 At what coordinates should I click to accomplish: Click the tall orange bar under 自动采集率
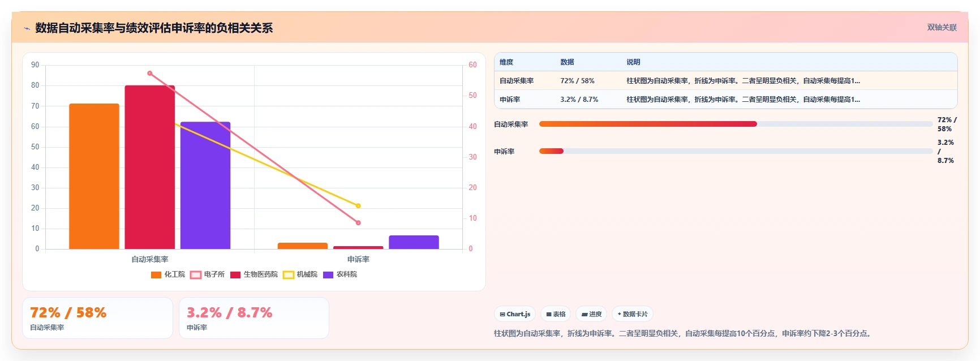pyautogui.click(x=94, y=176)
